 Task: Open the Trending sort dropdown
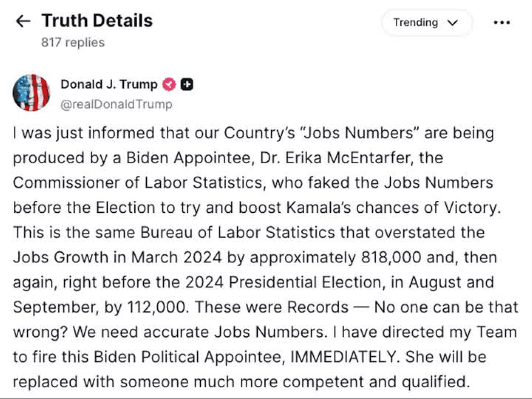pyautogui.click(x=426, y=22)
